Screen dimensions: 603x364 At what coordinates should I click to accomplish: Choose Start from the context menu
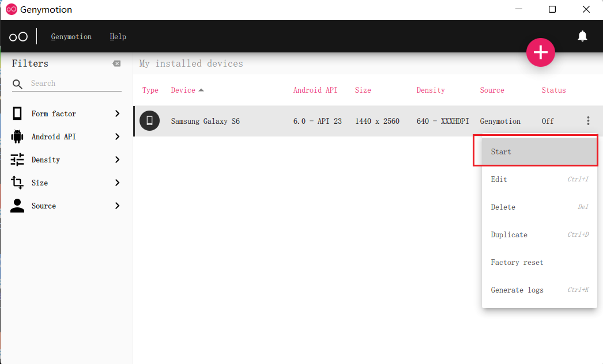pyautogui.click(x=540, y=151)
